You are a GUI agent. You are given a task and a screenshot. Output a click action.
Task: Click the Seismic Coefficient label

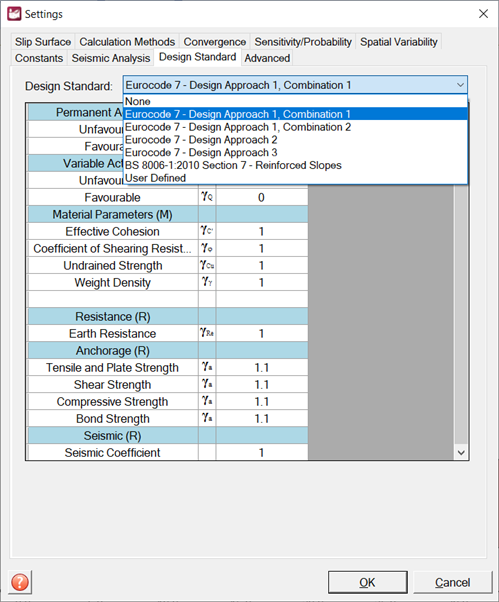tap(112, 452)
